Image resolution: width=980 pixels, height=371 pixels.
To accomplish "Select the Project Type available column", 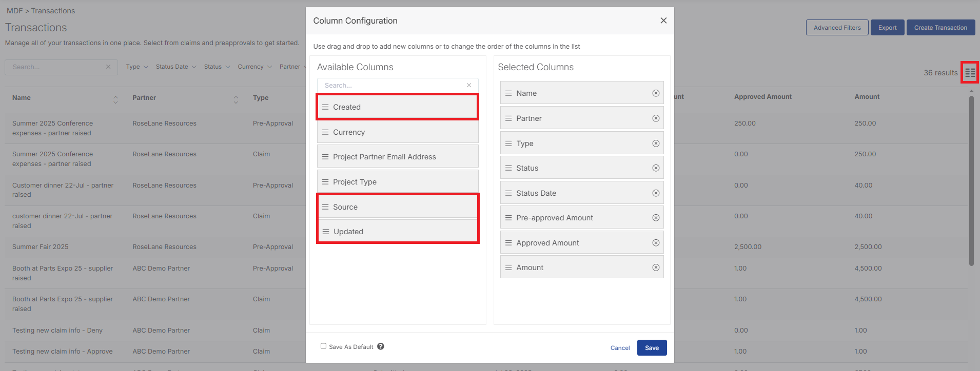I will [398, 182].
